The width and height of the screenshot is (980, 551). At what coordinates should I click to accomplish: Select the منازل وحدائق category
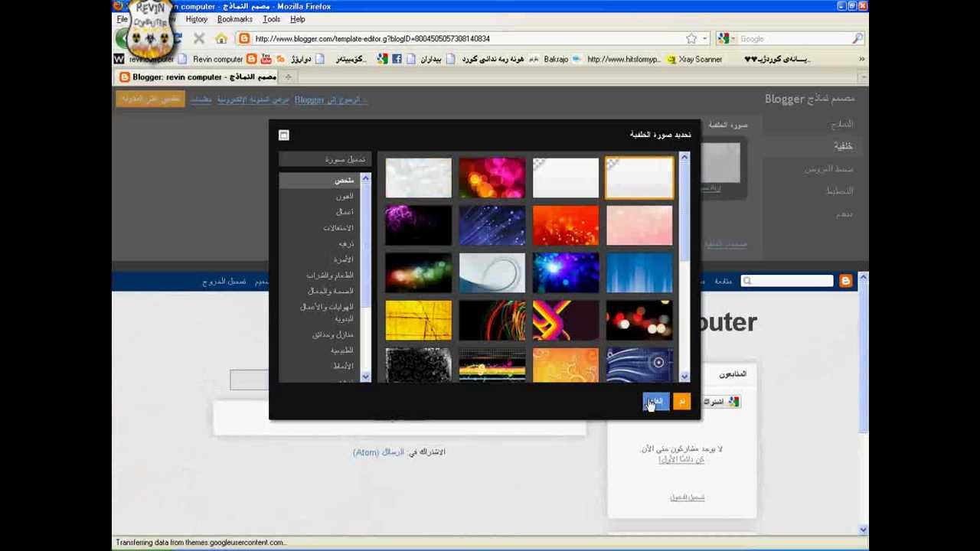[x=333, y=335]
